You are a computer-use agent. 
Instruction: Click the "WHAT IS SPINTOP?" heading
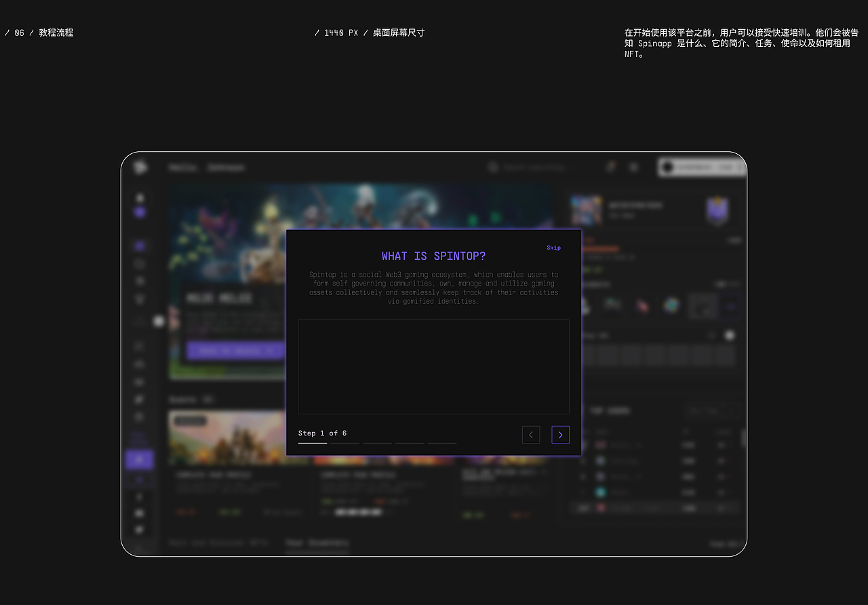pos(433,256)
